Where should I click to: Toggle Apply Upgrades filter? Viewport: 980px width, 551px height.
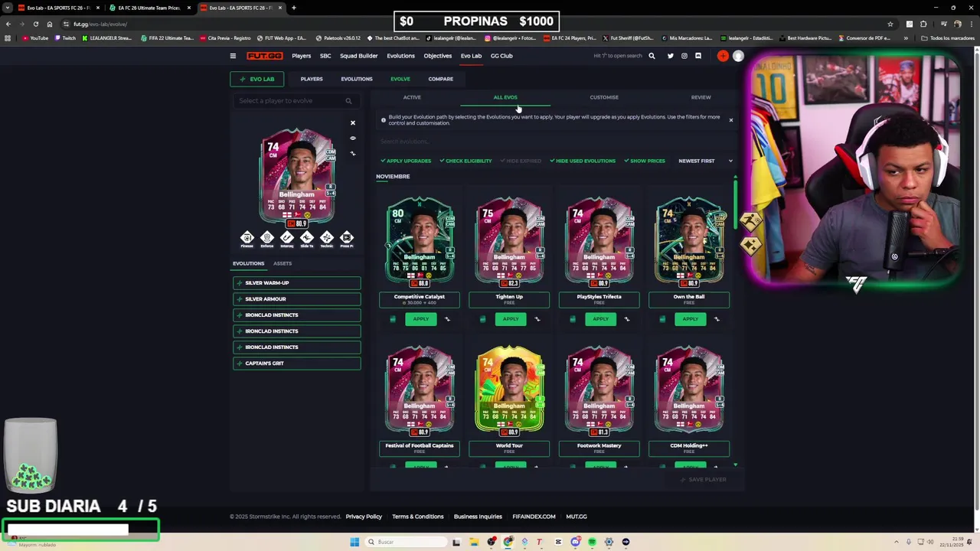pos(406,161)
